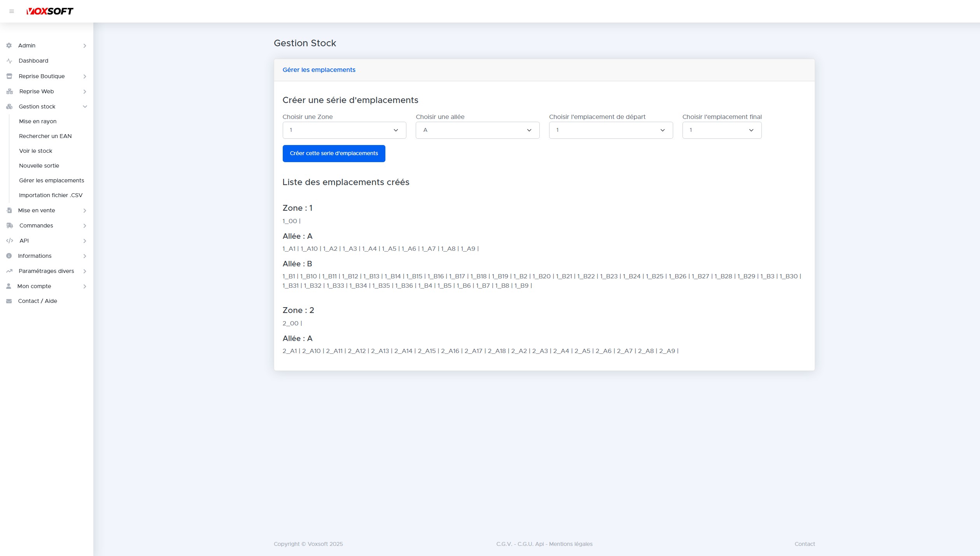
Task: Click the Admin gear icon
Action: [x=9, y=45]
